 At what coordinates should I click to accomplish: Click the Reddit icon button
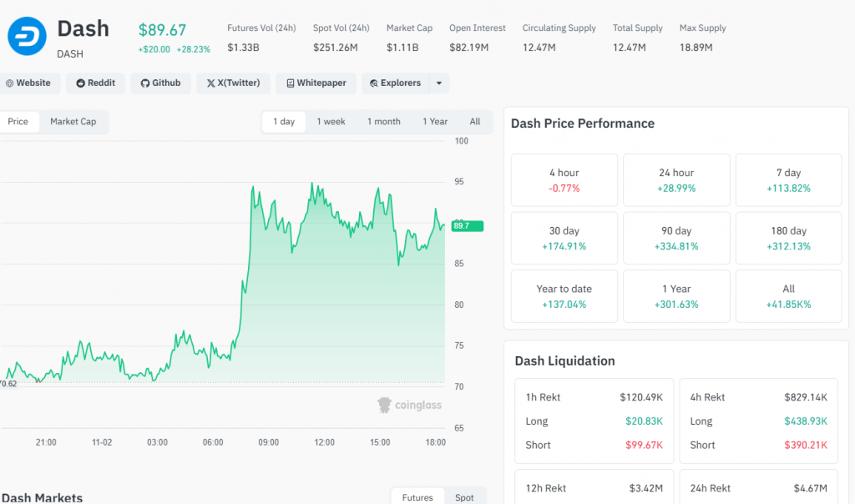tap(81, 83)
